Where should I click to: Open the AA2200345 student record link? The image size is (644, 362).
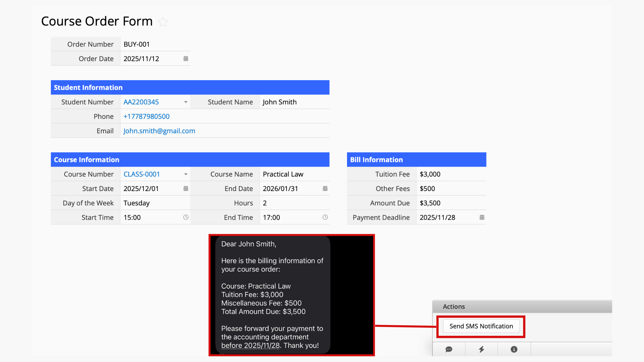click(141, 102)
